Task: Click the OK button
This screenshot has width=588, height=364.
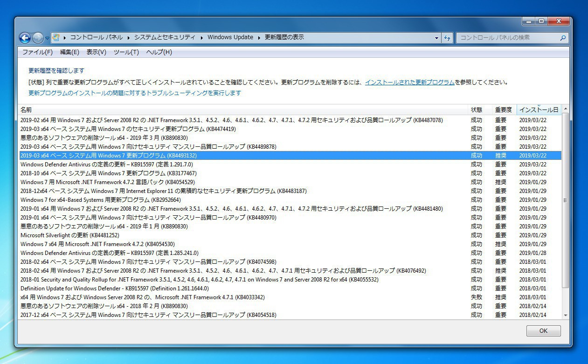Action: (543, 331)
